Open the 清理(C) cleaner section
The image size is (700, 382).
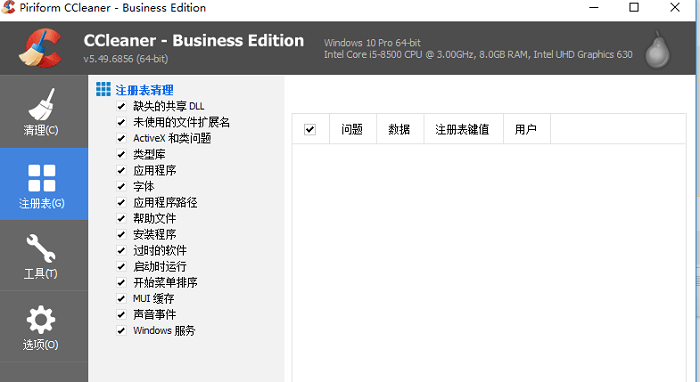(44, 112)
